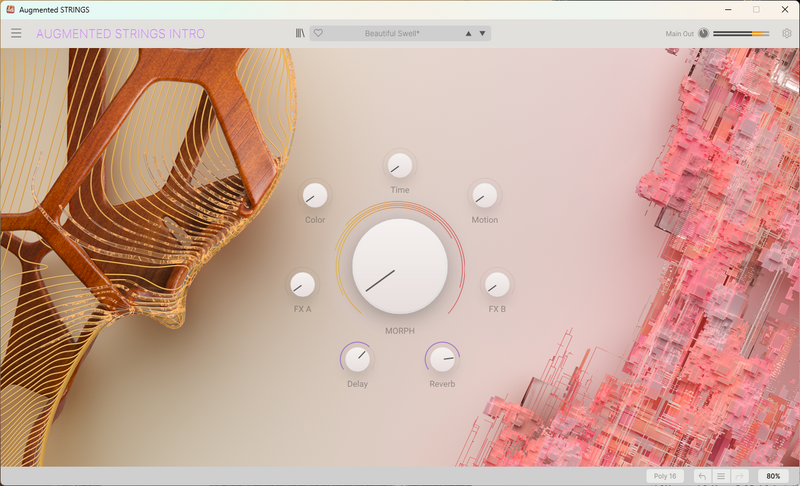Click the MORPH label text
The height and width of the screenshot is (486, 800).
[400, 331]
